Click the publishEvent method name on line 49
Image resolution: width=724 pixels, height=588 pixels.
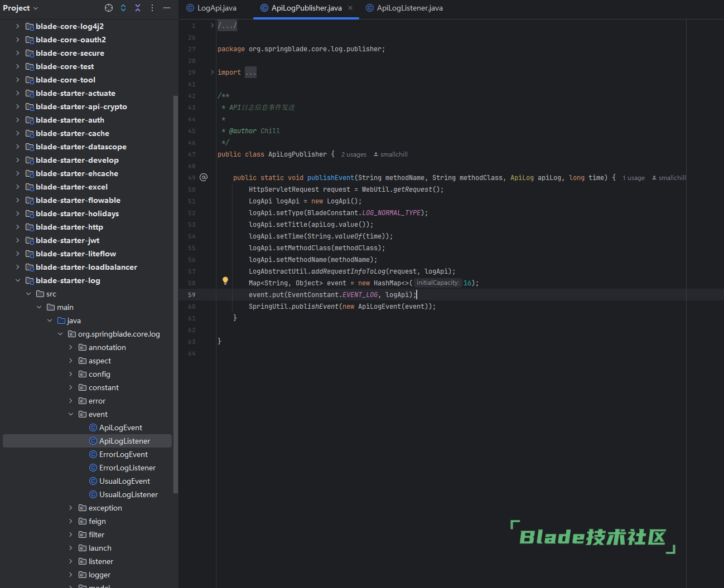330,178
